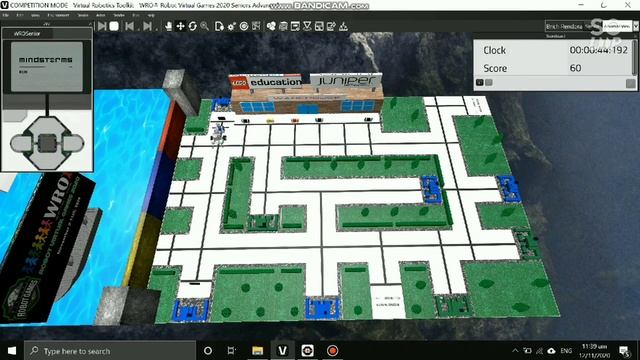The image size is (640, 360).
Task: Click the red record icon on taskbar
Action: [x=332, y=351]
